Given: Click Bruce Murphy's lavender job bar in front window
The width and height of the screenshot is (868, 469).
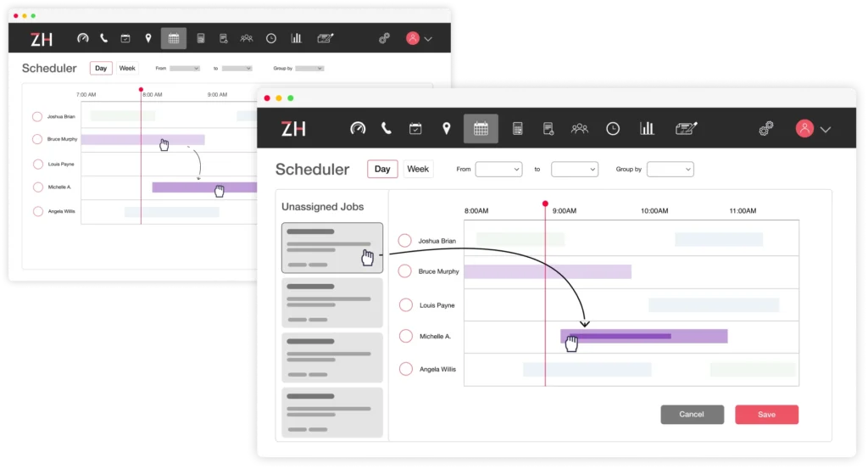Looking at the screenshot, I should 548,271.
